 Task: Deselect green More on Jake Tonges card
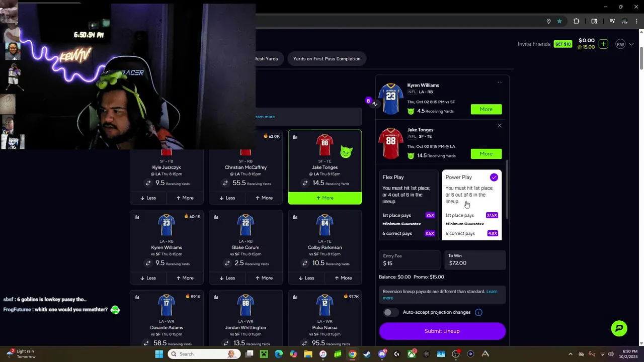325,198
